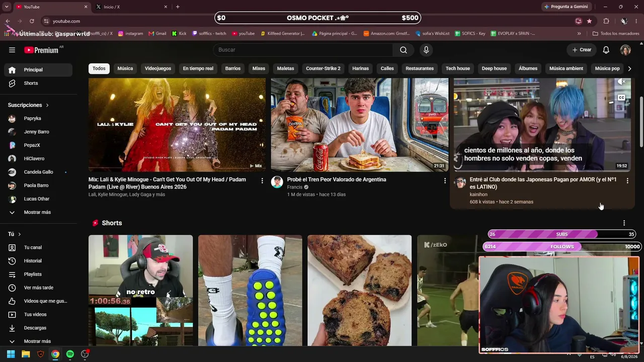Open the account avatar menu
The height and width of the screenshot is (362, 644).
pyautogui.click(x=625, y=50)
